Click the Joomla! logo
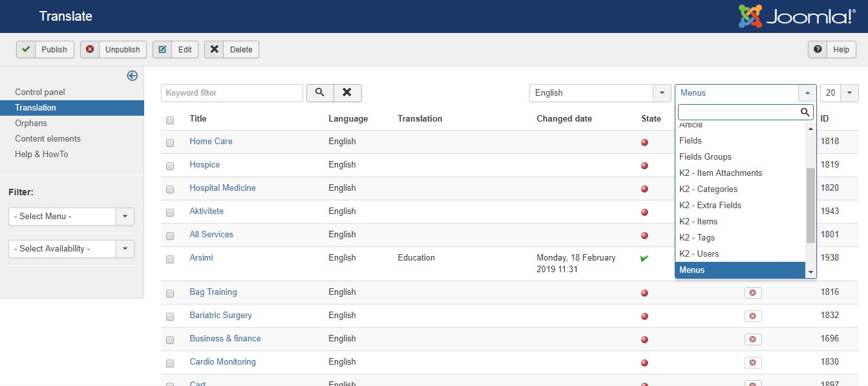868x386 pixels. coord(797,16)
